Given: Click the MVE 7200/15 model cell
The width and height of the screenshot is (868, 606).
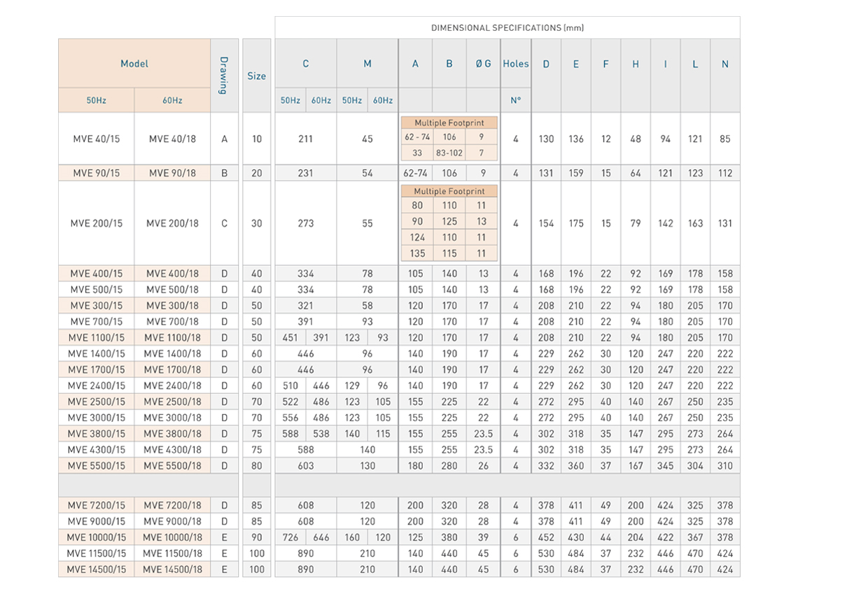Looking at the screenshot, I should (97, 505).
